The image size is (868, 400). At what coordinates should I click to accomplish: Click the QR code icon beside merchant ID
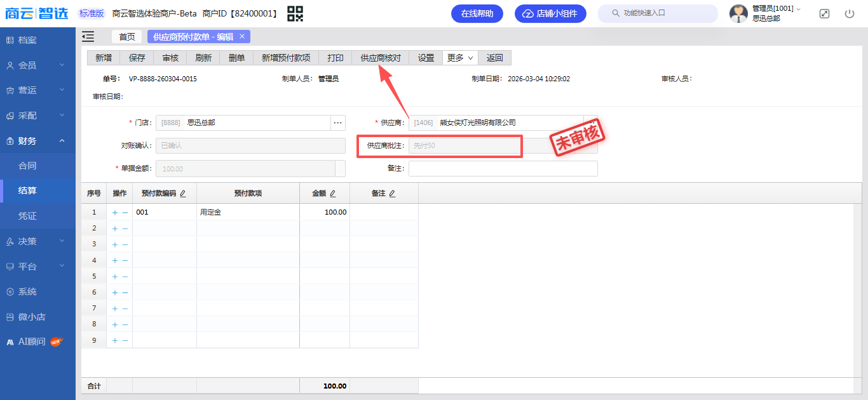295,13
